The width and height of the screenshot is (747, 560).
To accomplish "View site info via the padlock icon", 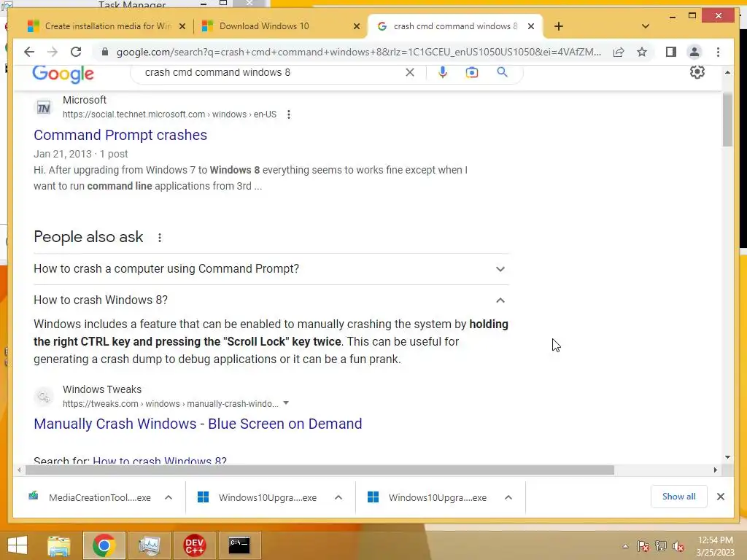I will click(105, 52).
